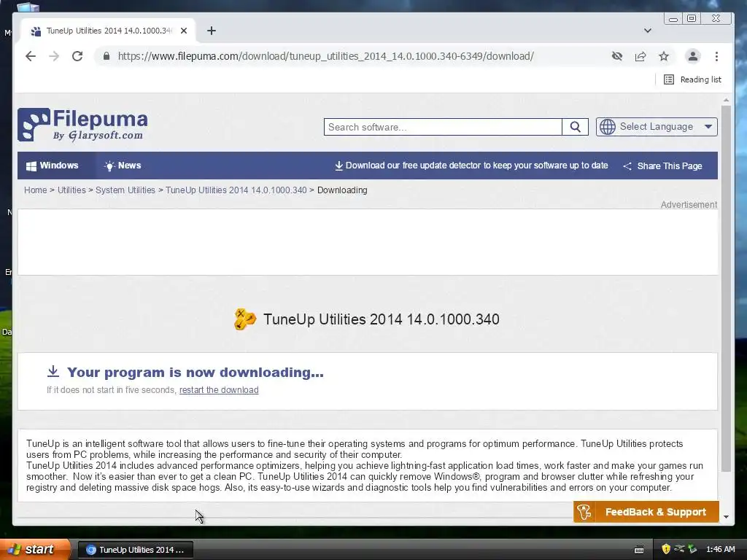Close the TuneUp Utilities tab
The image size is (747, 560).
click(x=184, y=31)
